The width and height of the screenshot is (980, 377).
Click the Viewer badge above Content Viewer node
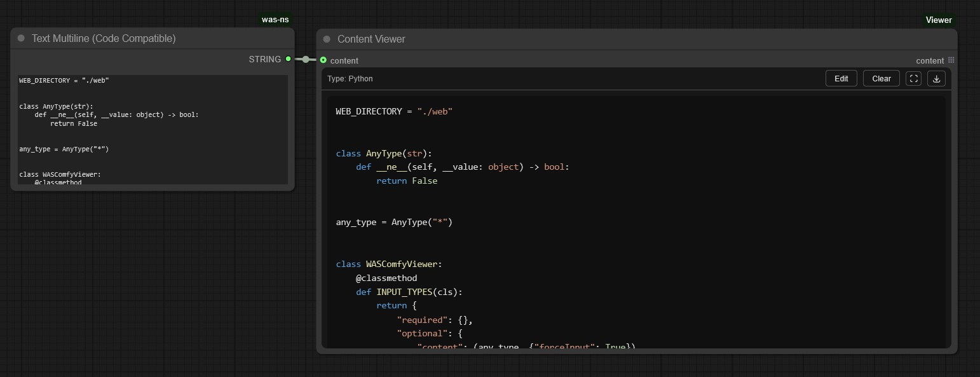pos(939,20)
